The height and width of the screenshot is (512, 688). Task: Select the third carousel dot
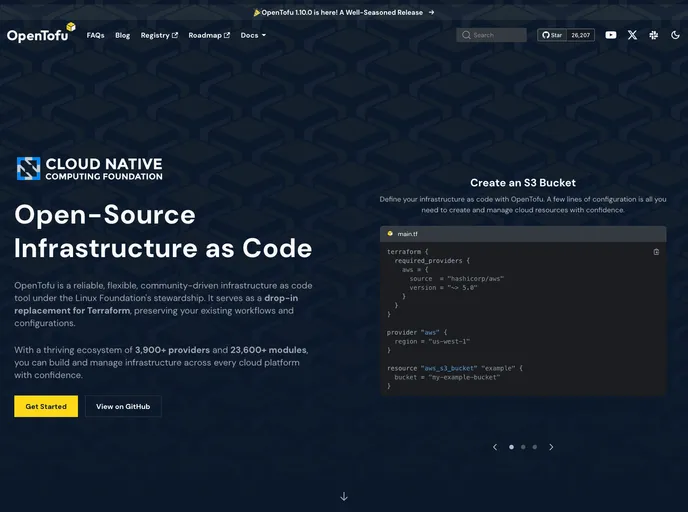coord(534,447)
